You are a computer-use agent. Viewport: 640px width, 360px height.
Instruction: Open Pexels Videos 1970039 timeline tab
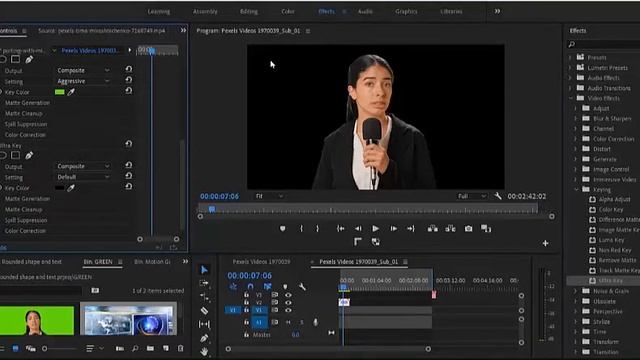261,262
